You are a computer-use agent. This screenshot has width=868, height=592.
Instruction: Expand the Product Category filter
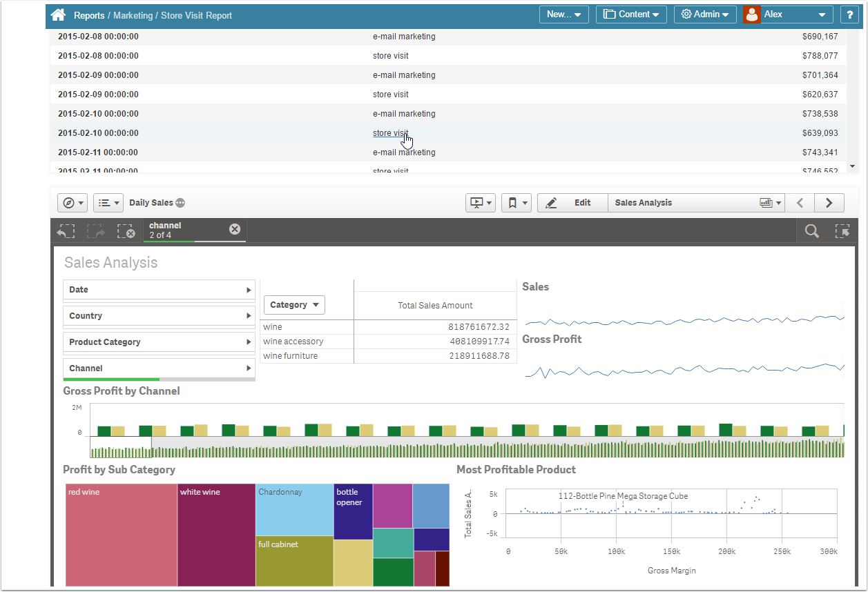click(159, 342)
